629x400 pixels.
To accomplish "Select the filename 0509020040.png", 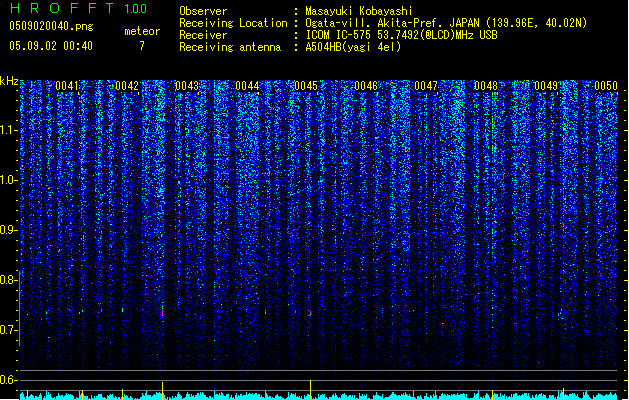I will coord(51,26).
